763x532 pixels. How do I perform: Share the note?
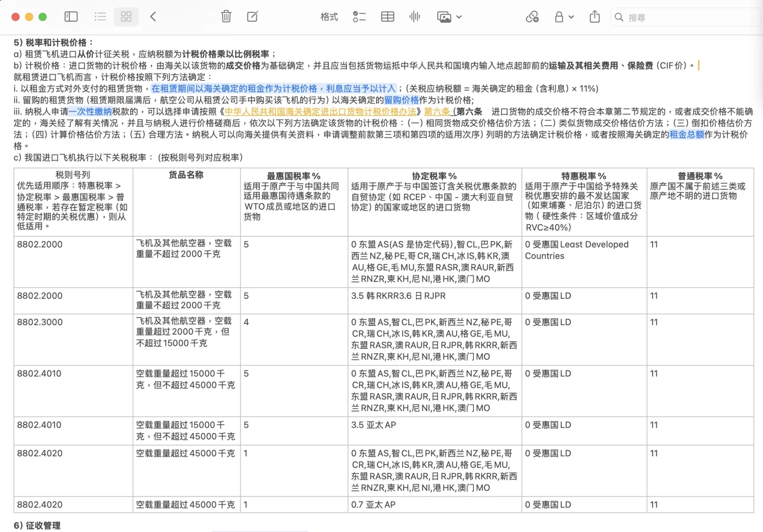point(594,16)
